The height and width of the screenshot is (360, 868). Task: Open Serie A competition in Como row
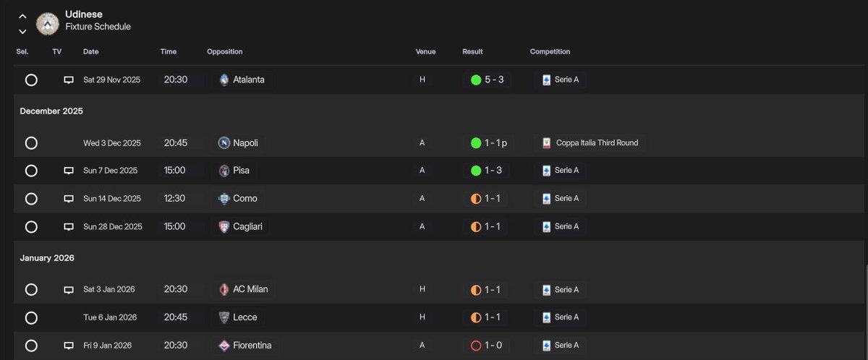[561, 199]
